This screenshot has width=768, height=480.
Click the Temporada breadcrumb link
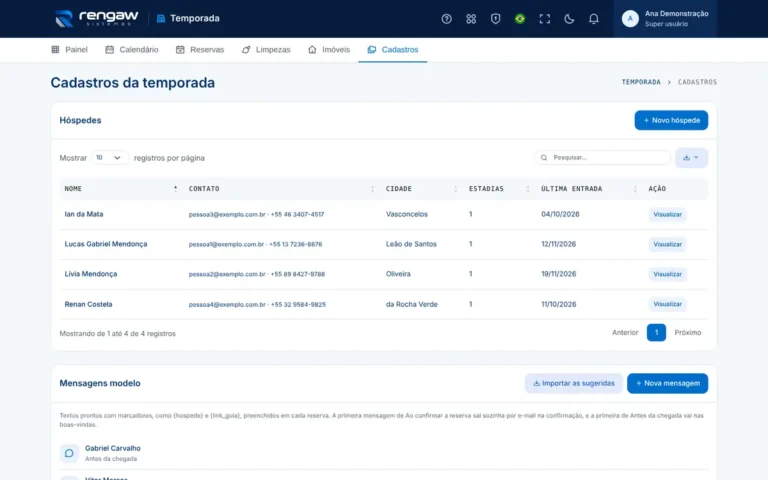pos(641,82)
